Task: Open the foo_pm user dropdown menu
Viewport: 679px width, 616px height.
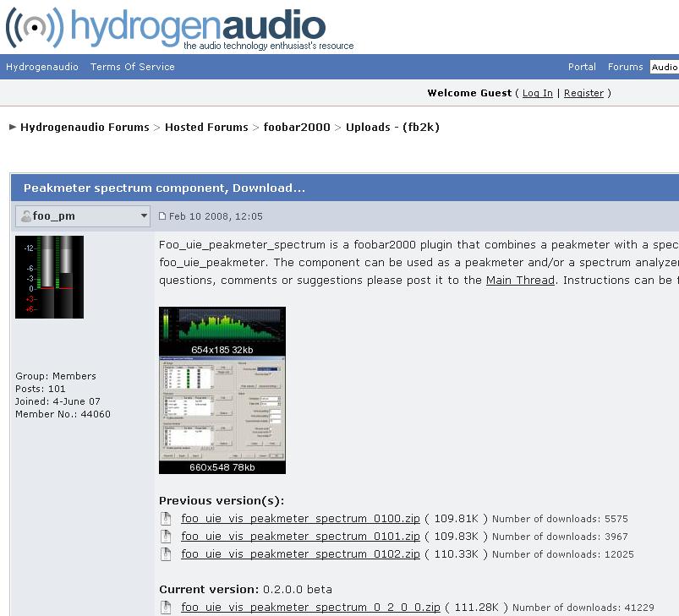Action: click(144, 216)
